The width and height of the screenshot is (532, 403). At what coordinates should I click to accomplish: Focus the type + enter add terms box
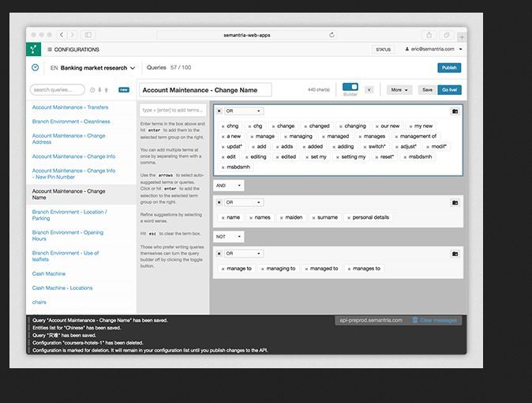[173, 110]
